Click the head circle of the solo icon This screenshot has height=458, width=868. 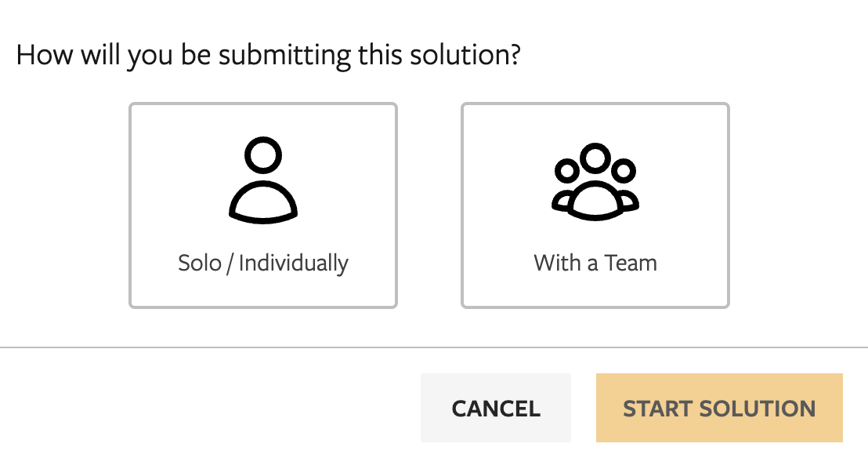click(x=263, y=154)
